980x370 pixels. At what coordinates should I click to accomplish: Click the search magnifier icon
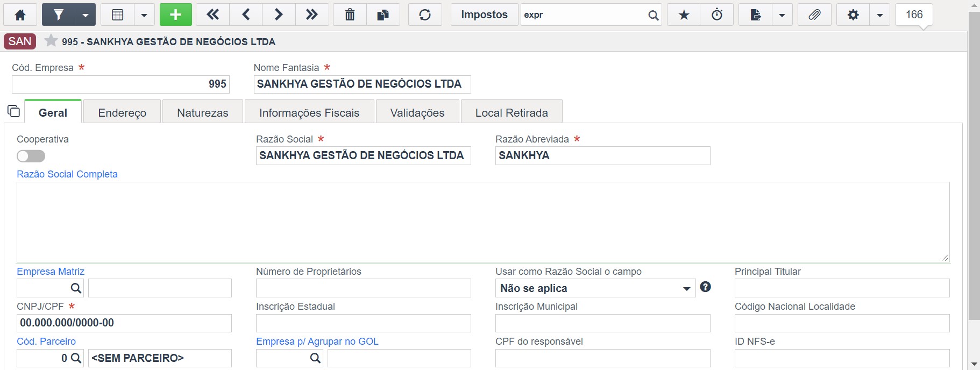click(x=654, y=15)
